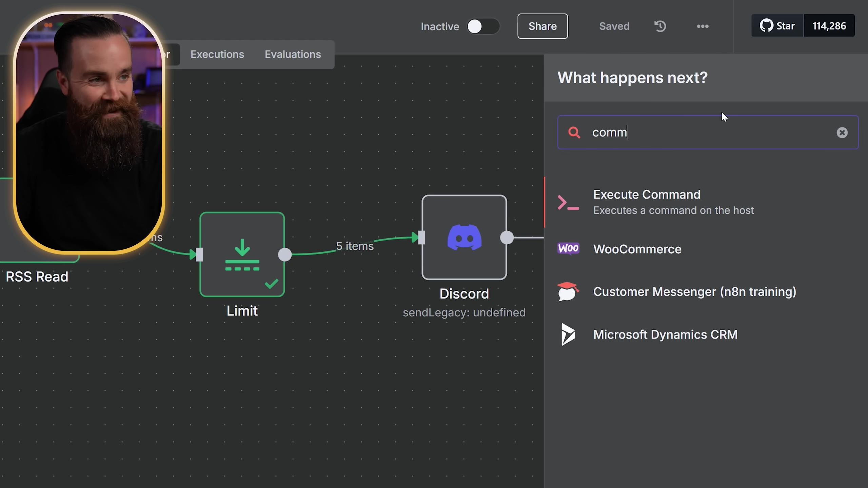Click the Discord node input handle
The height and width of the screenshot is (488, 868).
421,238
